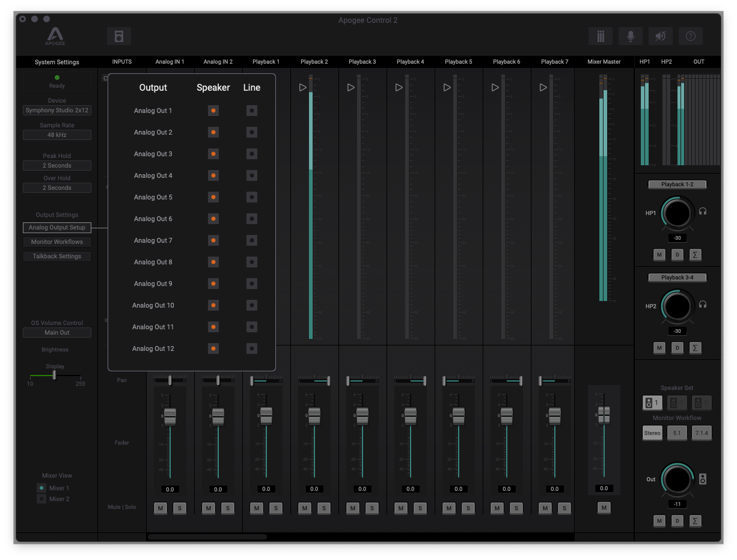
Task: Solo the Analog IN 2 channel
Action: click(x=228, y=508)
